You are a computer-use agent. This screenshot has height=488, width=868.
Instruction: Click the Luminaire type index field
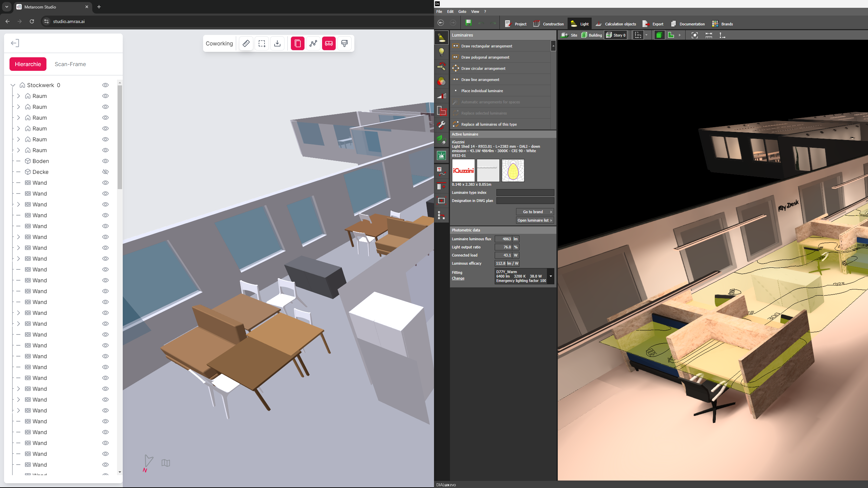(525, 192)
